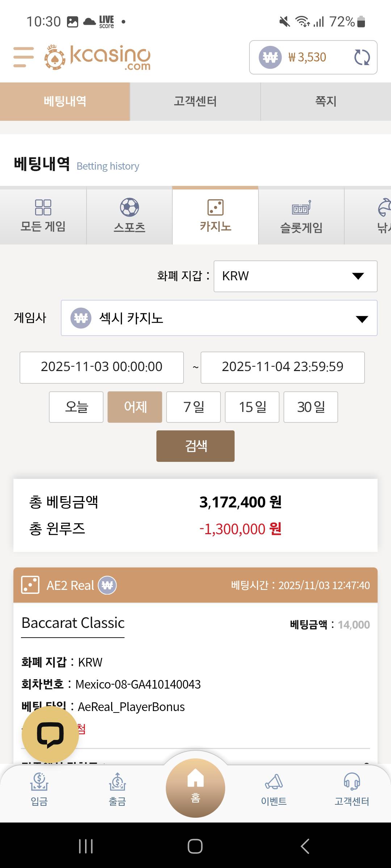Select the 오늘 date range

coord(76,407)
